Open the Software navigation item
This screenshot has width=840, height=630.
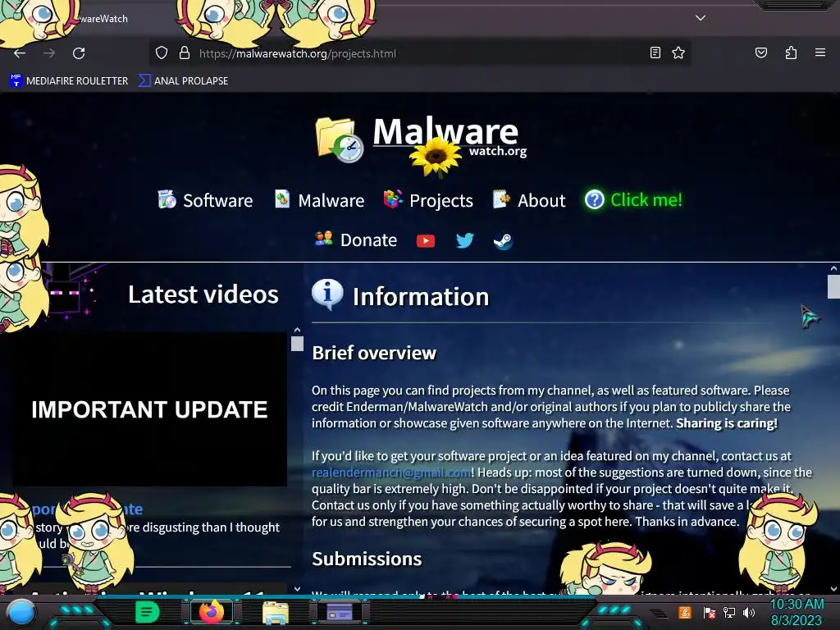click(205, 200)
